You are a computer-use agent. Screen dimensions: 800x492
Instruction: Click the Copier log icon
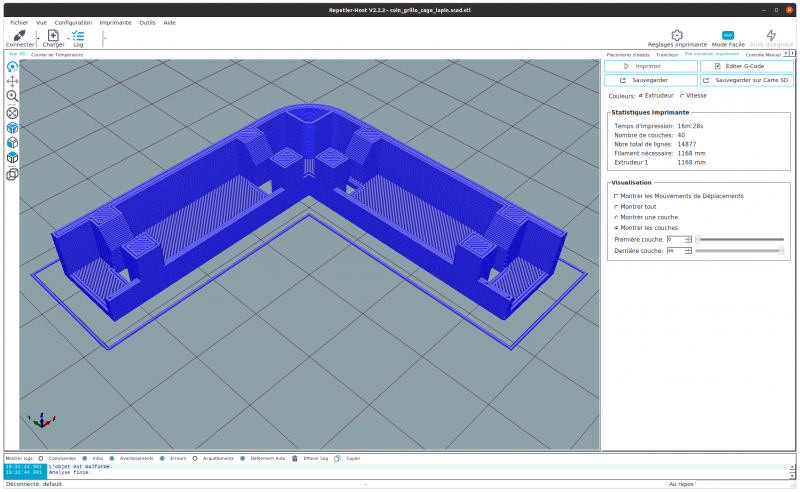337,458
